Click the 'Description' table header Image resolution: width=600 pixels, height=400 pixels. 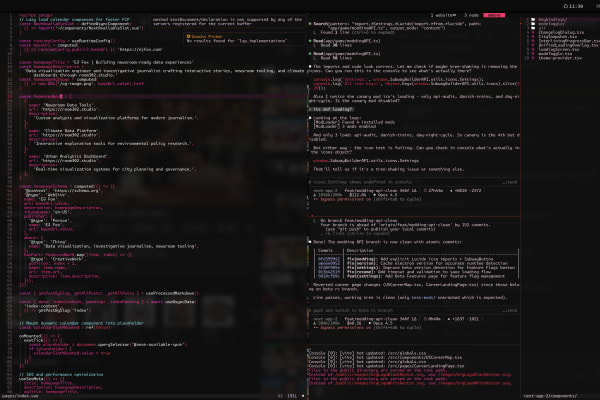click(x=360, y=250)
